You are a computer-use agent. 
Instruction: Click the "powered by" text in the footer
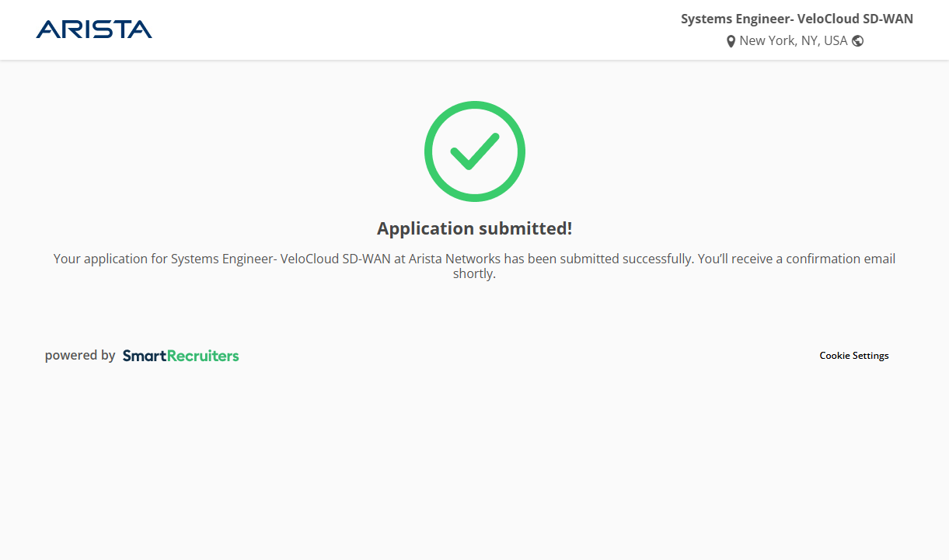(x=80, y=356)
